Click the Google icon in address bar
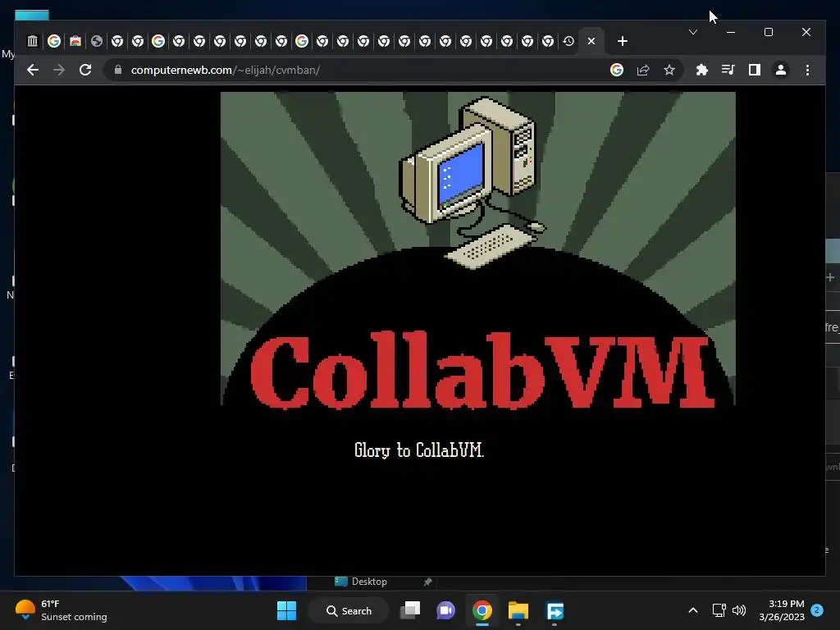Viewport: 840px width, 630px height. click(x=617, y=70)
